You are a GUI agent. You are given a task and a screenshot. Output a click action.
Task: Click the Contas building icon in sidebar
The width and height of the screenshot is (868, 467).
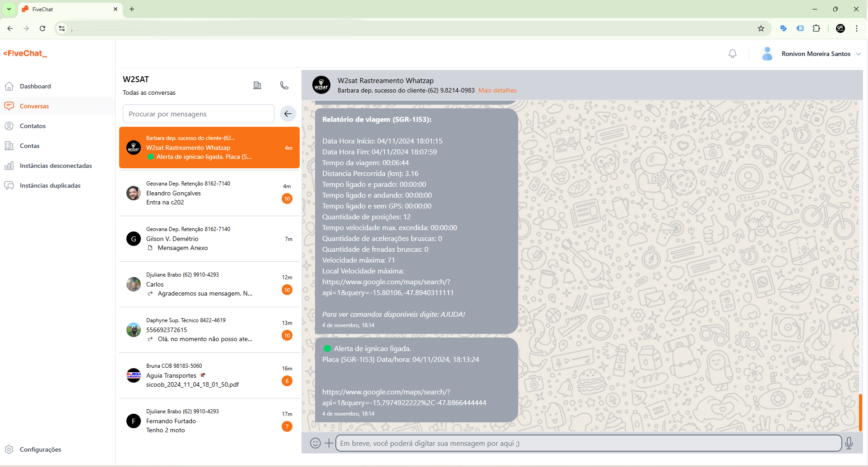9,146
